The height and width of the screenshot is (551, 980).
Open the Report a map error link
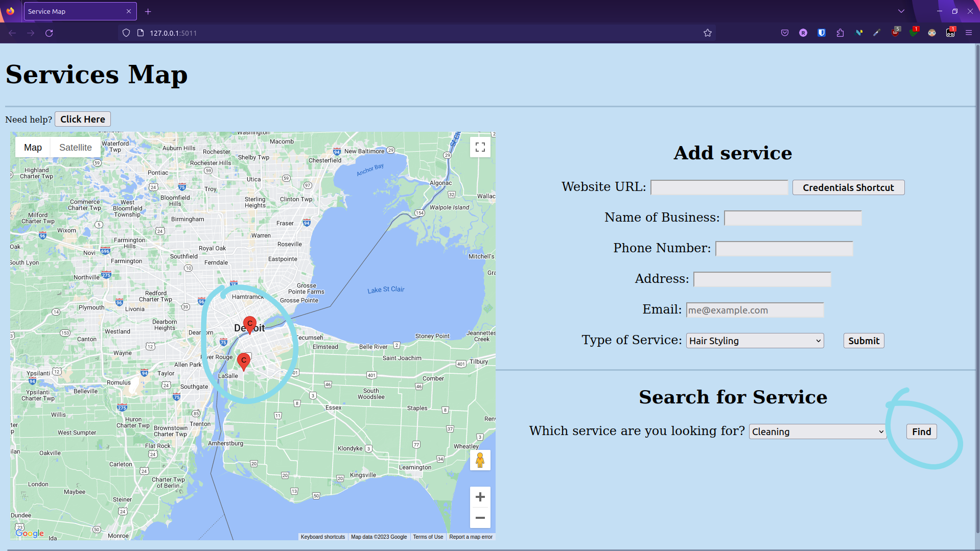[471, 537]
